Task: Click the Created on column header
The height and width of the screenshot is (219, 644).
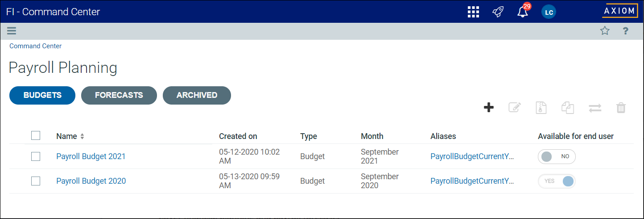Action: 238,136
